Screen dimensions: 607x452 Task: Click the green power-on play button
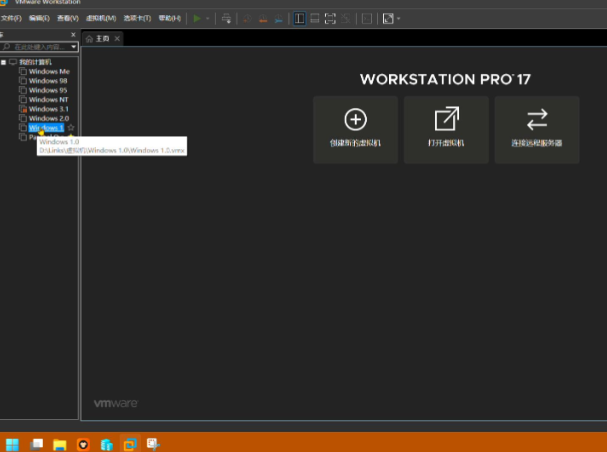197,18
